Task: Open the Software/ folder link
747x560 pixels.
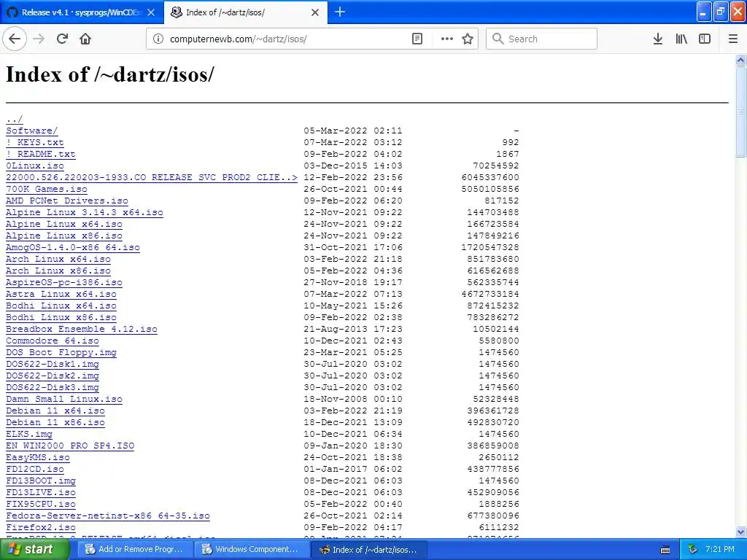Action: tap(32, 131)
